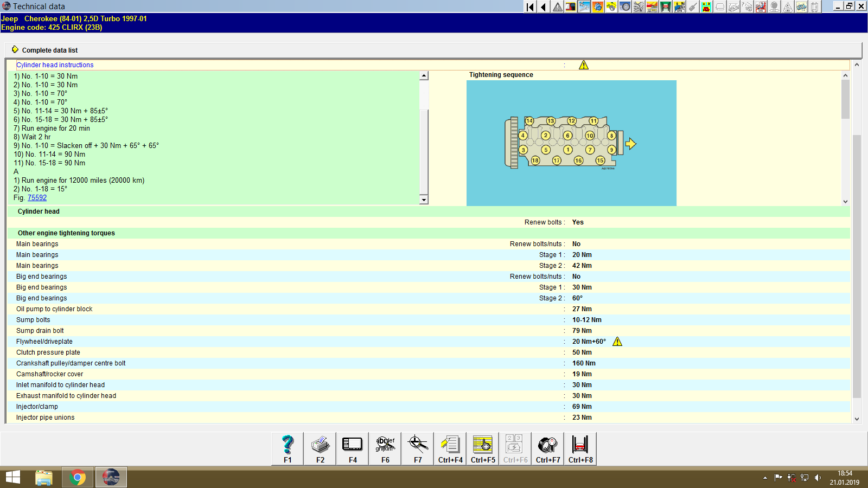Open the abbreviations glossary (F6 icon)
Image resolution: width=868 pixels, height=488 pixels.
point(385,448)
